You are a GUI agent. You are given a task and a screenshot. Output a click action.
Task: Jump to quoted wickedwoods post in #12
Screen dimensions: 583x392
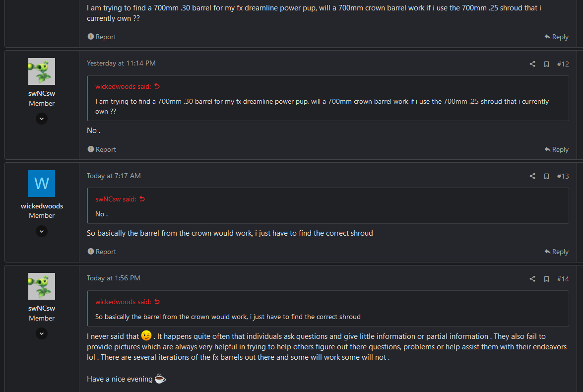(x=157, y=86)
